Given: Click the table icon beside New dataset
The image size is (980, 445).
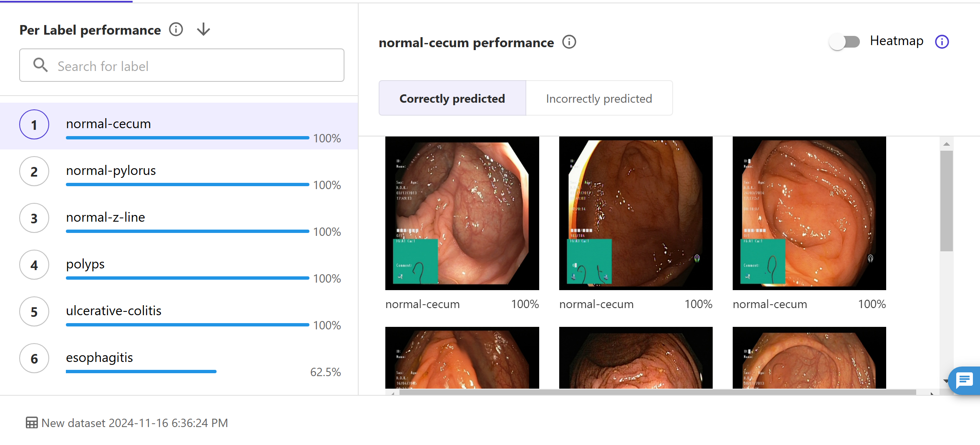Looking at the screenshot, I should tap(32, 423).
